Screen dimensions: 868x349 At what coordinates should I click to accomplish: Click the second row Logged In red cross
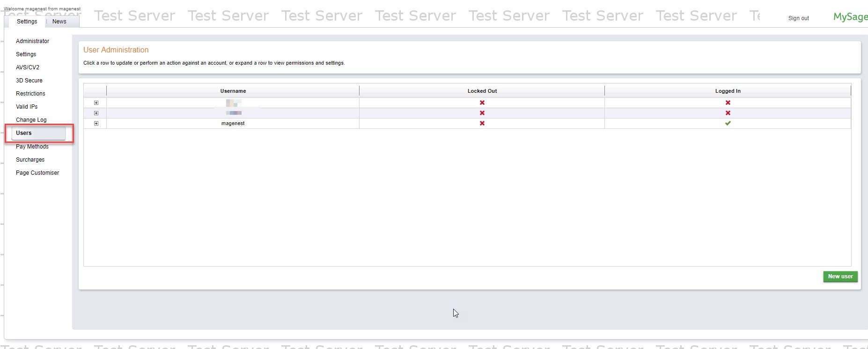[x=728, y=113]
